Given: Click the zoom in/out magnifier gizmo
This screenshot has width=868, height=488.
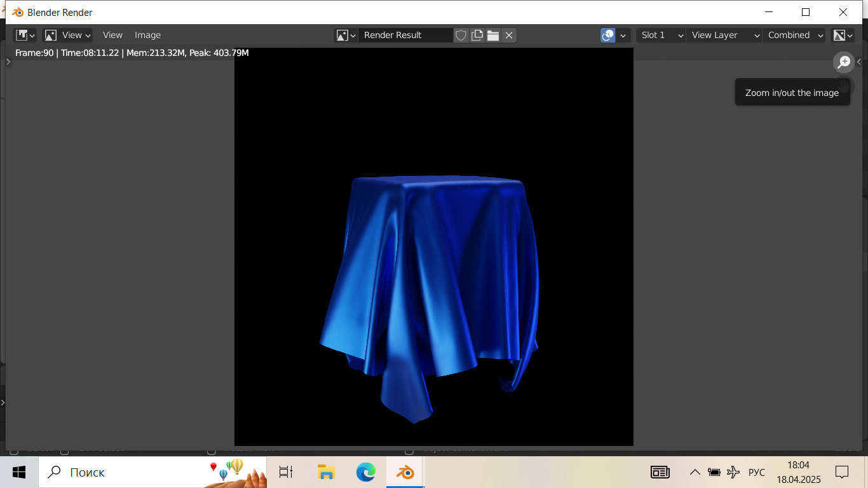Looking at the screenshot, I should coord(844,62).
